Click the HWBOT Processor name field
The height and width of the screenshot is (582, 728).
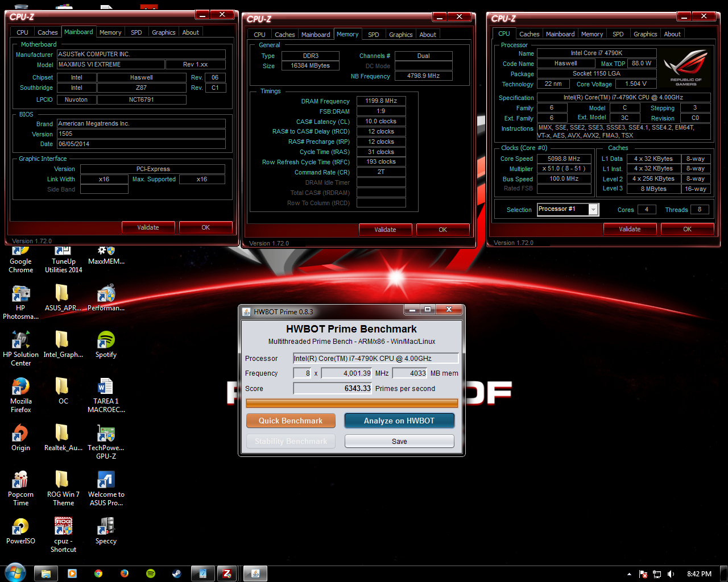tap(375, 358)
